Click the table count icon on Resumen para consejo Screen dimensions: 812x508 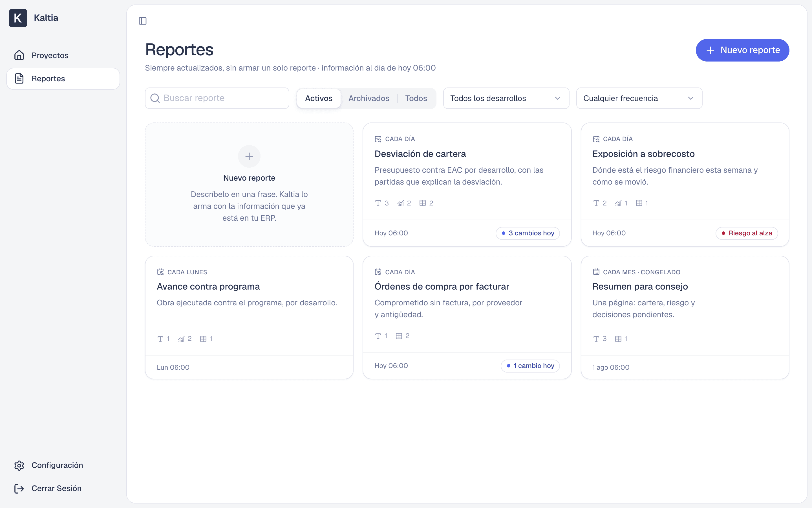[618, 339]
